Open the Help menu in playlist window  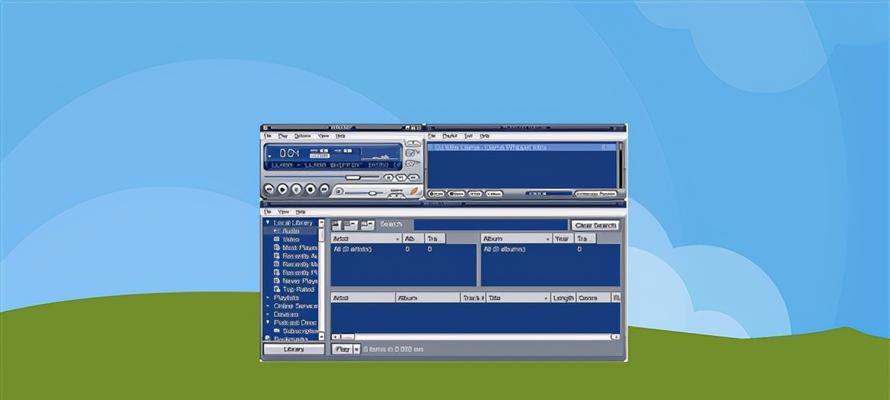click(484, 136)
